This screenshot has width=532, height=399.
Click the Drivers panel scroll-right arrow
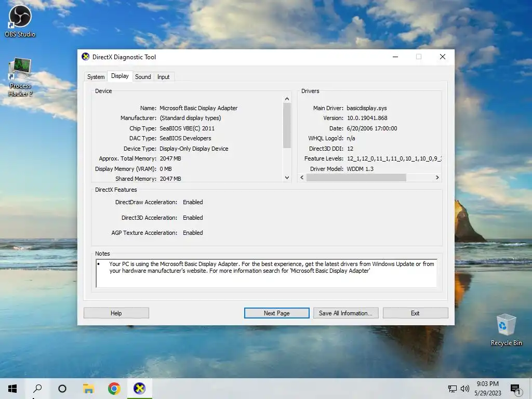click(x=437, y=178)
